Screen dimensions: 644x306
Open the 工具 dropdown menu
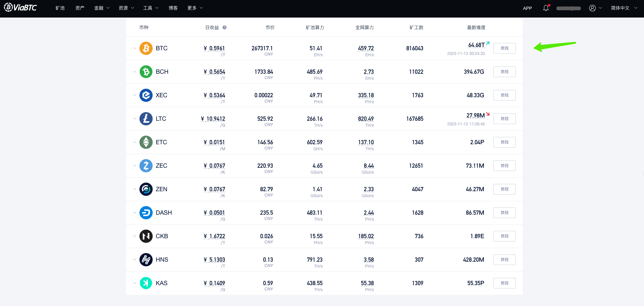(x=151, y=8)
